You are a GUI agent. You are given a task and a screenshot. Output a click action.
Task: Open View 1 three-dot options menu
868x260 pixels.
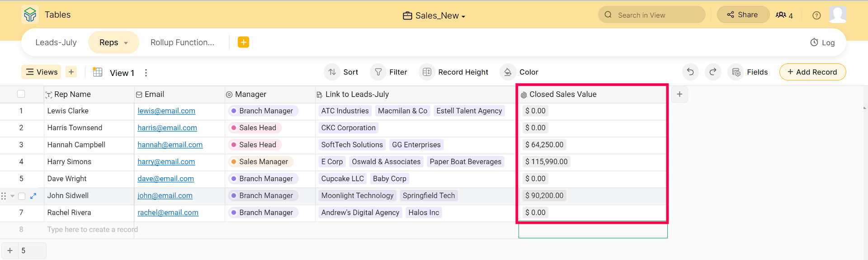pos(146,73)
